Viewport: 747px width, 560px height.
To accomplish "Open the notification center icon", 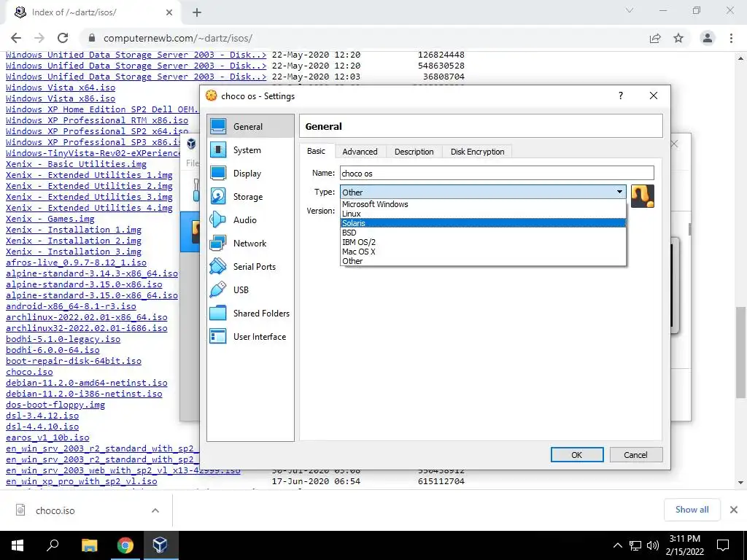I will [x=723, y=545].
